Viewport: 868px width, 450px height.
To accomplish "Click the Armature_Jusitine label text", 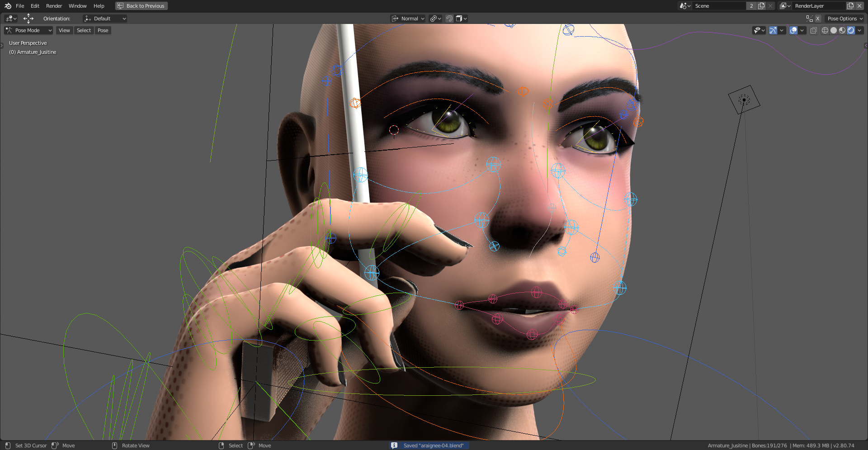I will click(x=37, y=52).
